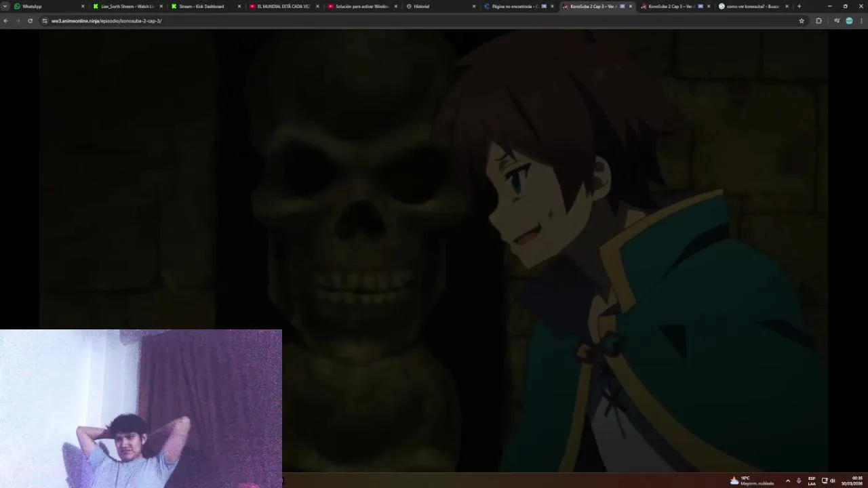Click the microphone icon in system tray

coord(799,481)
